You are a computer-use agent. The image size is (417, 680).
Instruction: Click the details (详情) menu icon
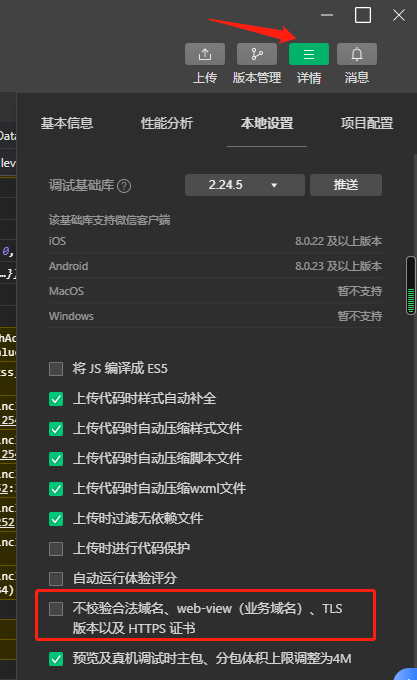pos(309,54)
